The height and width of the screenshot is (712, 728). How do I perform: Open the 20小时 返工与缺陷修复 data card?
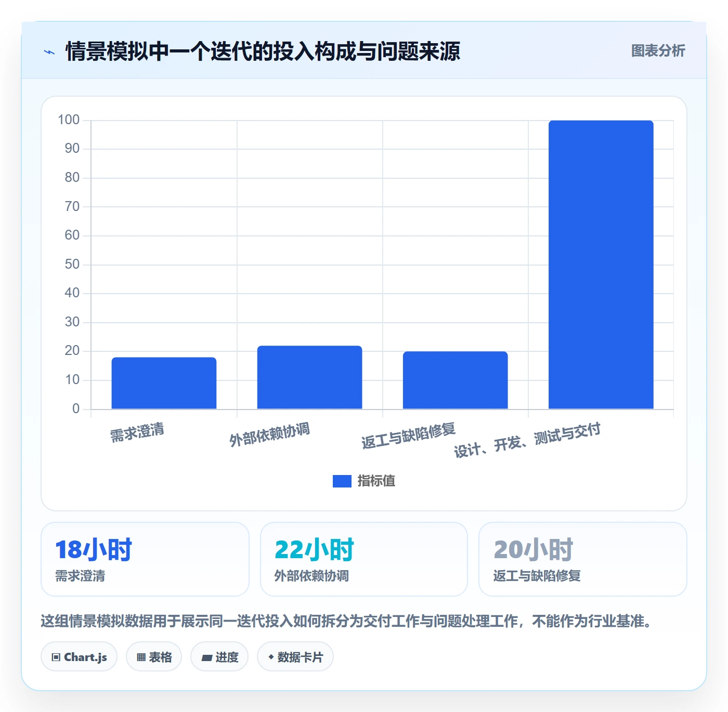[x=583, y=559]
